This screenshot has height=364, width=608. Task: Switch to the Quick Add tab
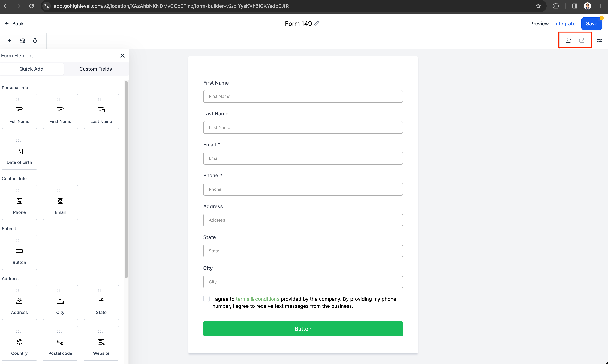[x=31, y=69]
